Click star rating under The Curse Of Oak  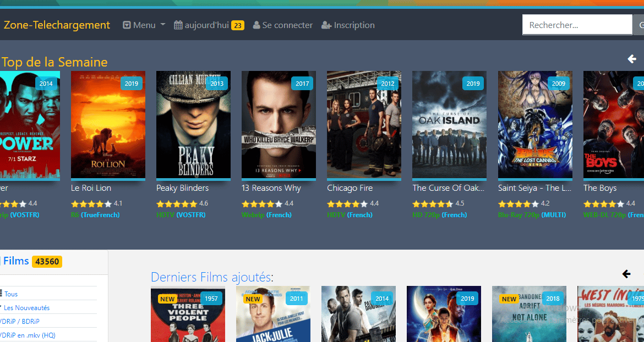(433, 204)
